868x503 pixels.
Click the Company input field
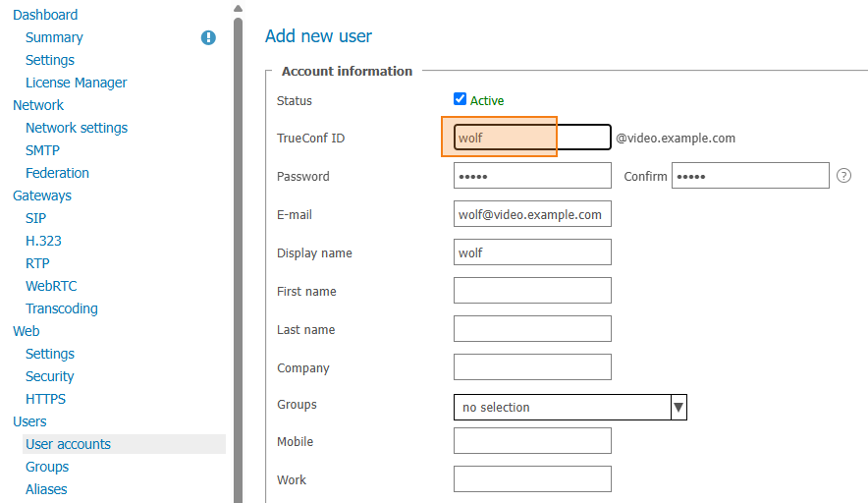(532, 367)
